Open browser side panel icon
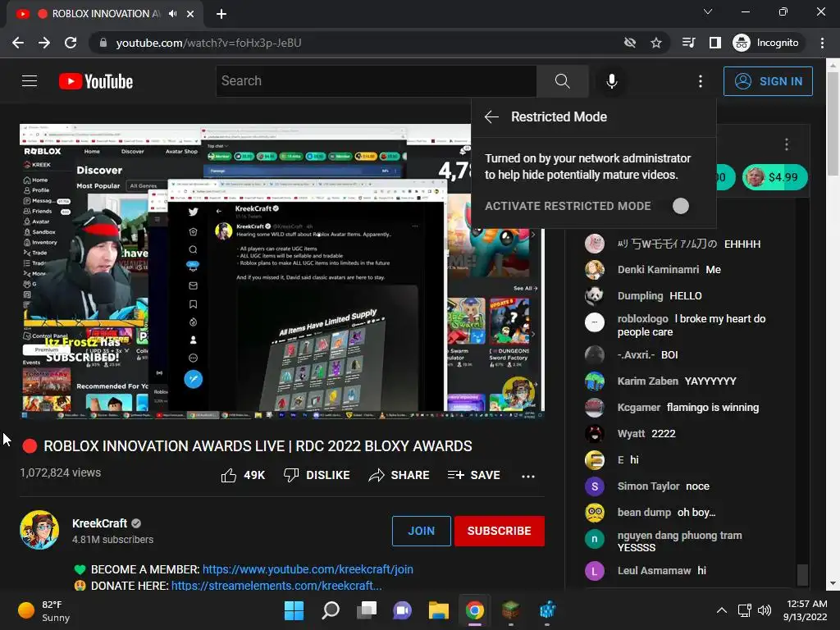 [715, 43]
